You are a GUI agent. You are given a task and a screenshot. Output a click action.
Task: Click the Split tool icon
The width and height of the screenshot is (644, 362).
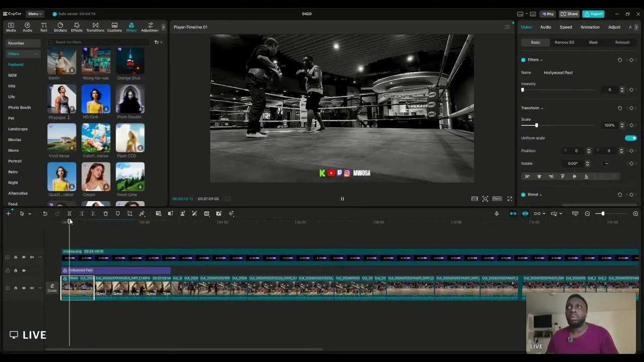(69, 214)
